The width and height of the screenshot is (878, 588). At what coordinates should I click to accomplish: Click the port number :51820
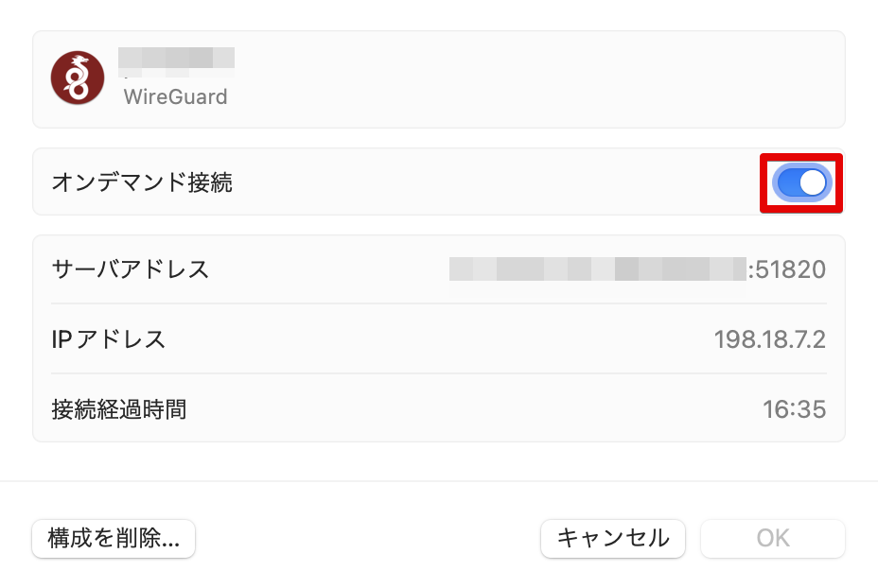click(x=787, y=269)
